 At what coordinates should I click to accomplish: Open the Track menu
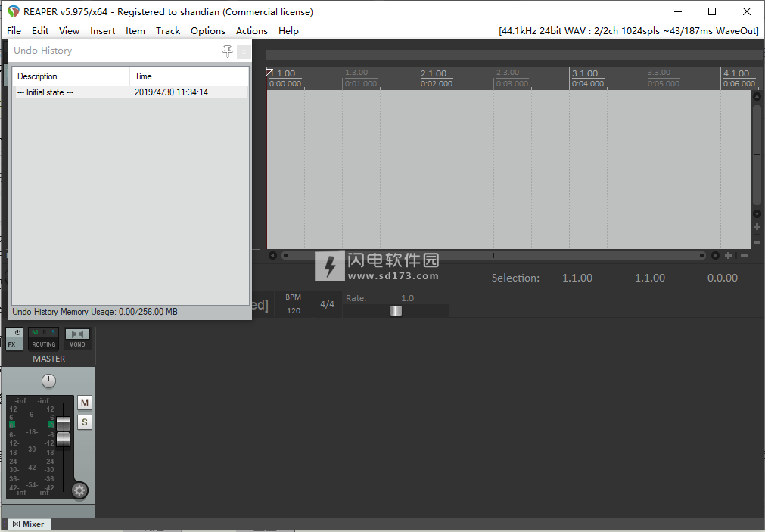[x=168, y=31]
